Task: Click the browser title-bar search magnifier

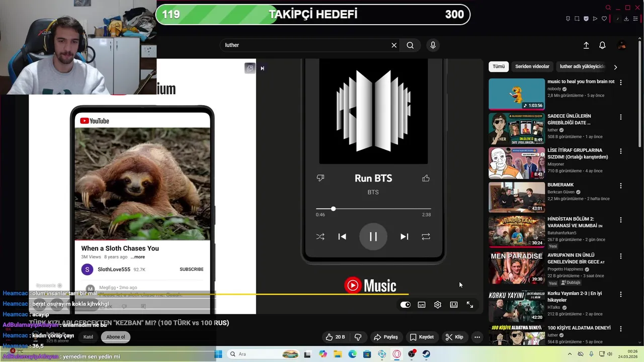Action: point(608,8)
